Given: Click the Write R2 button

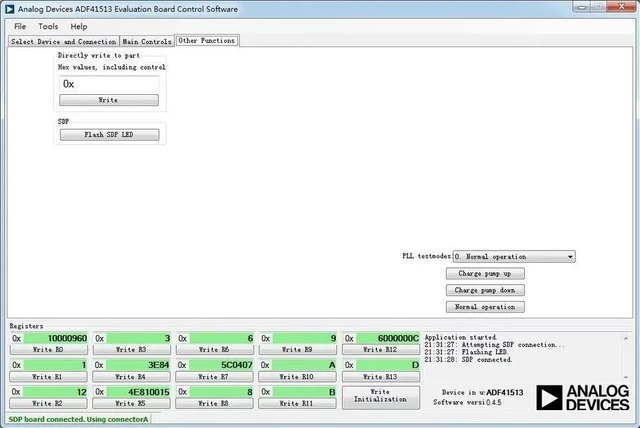Looking at the screenshot, I should pyautogui.click(x=49, y=403).
